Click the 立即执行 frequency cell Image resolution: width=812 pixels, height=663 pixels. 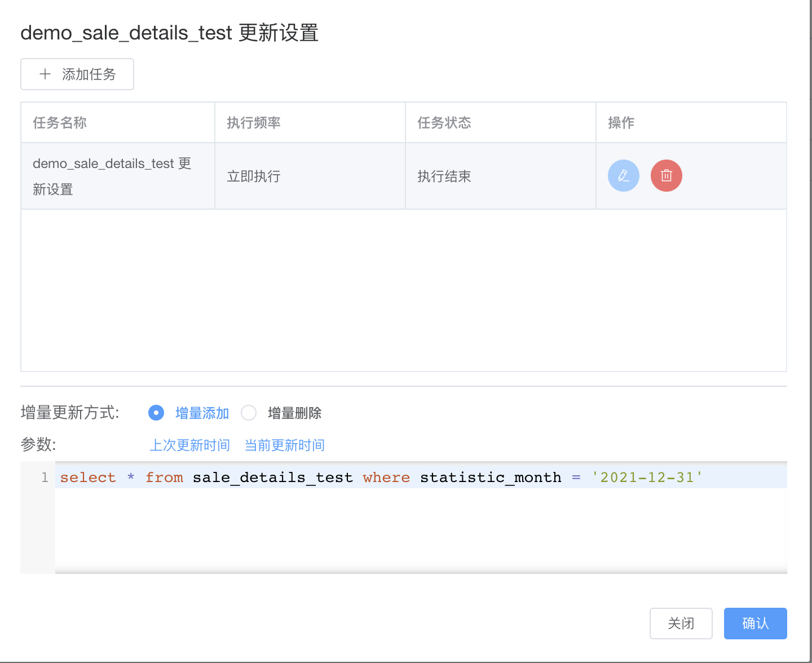[x=253, y=176]
